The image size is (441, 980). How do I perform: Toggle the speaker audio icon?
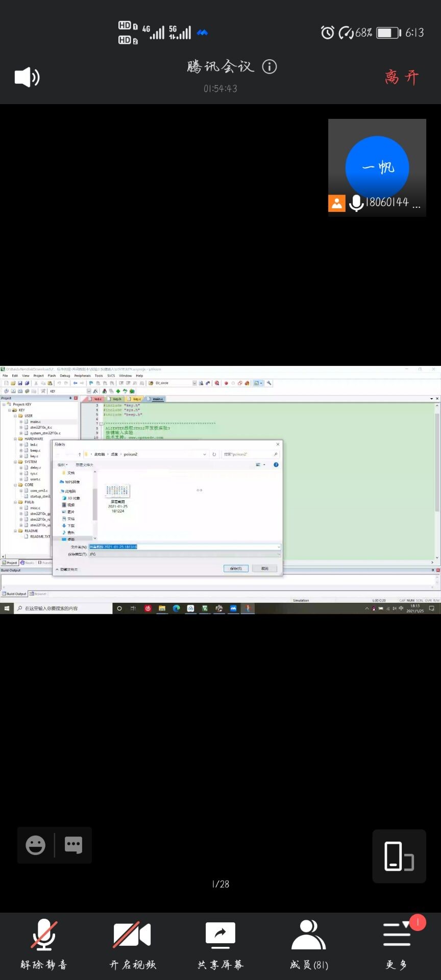27,77
